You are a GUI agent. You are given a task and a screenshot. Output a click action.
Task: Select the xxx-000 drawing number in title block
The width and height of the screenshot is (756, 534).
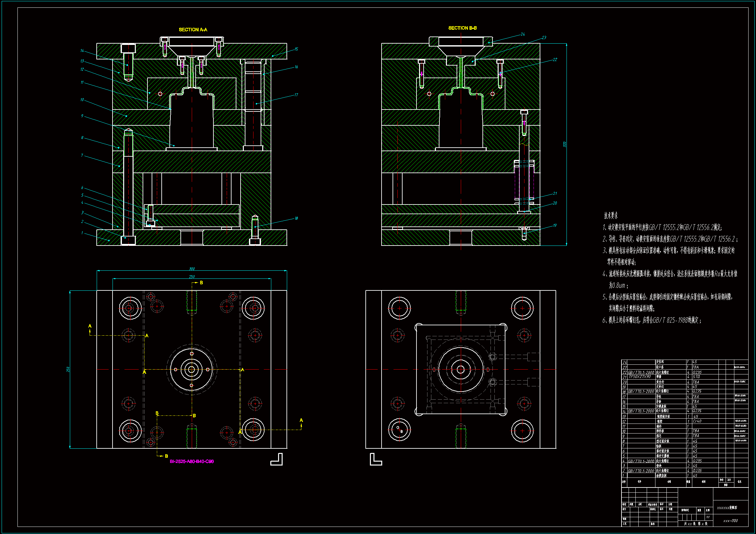pyautogui.click(x=730, y=521)
